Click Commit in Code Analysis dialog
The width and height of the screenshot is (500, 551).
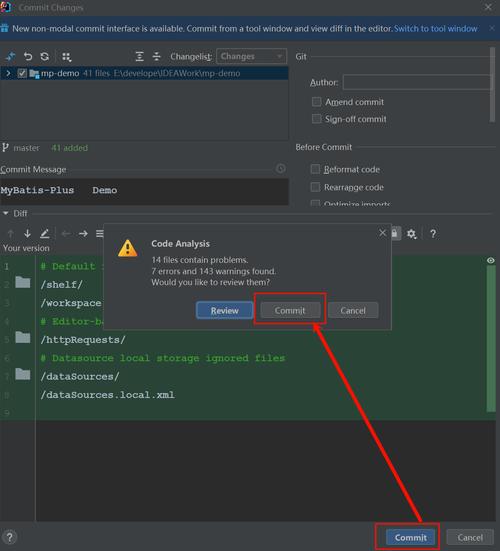pyautogui.click(x=290, y=311)
